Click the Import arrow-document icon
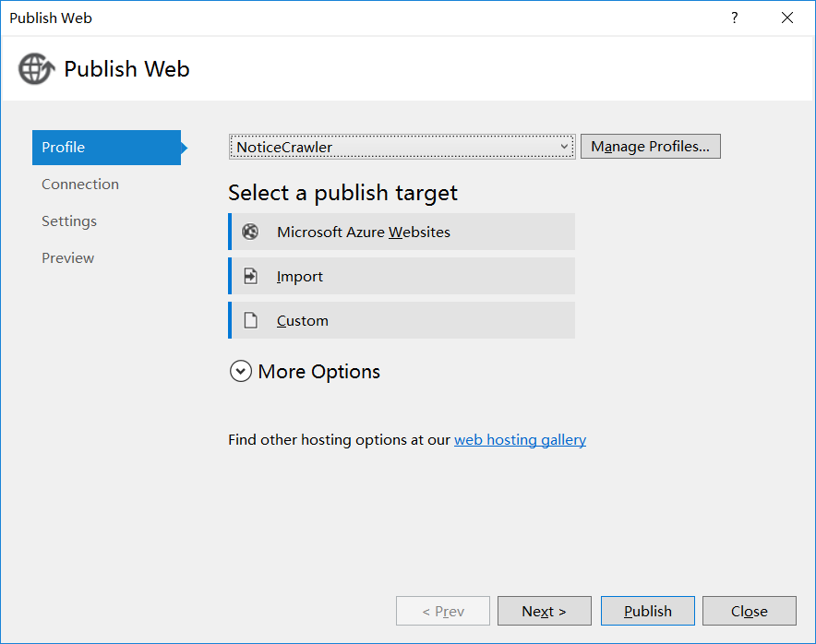The width and height of the screenshot is (816, 644). (x=250, y=276)
